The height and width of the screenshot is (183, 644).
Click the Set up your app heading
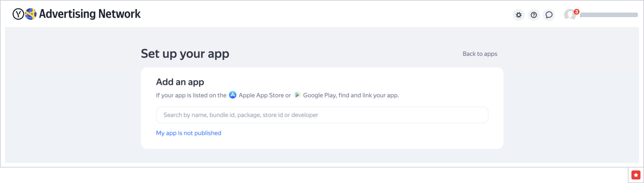point(185,54)
